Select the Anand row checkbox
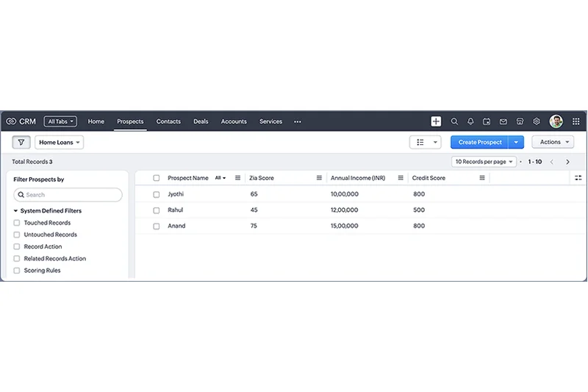Screen dimensions: 588x392 [x=157, y=227]
